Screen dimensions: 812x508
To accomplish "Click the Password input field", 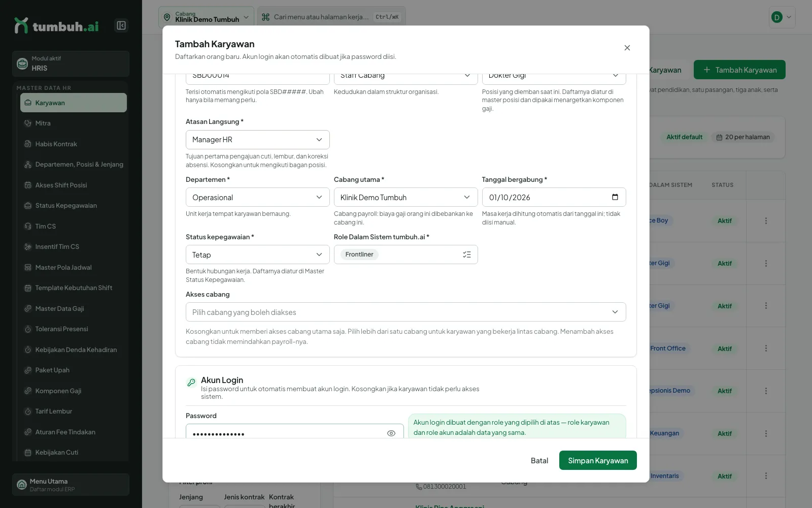I will pyautogui.click(x=295, y=431).
